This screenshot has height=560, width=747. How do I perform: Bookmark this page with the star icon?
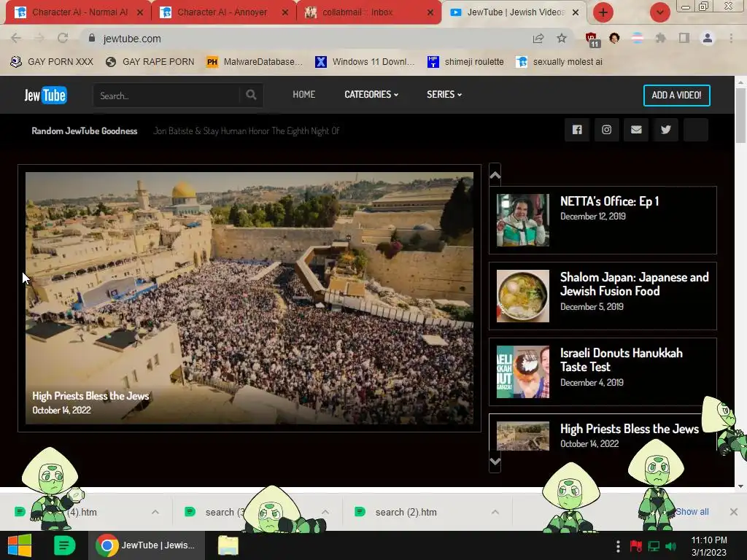tap(562, 39)
